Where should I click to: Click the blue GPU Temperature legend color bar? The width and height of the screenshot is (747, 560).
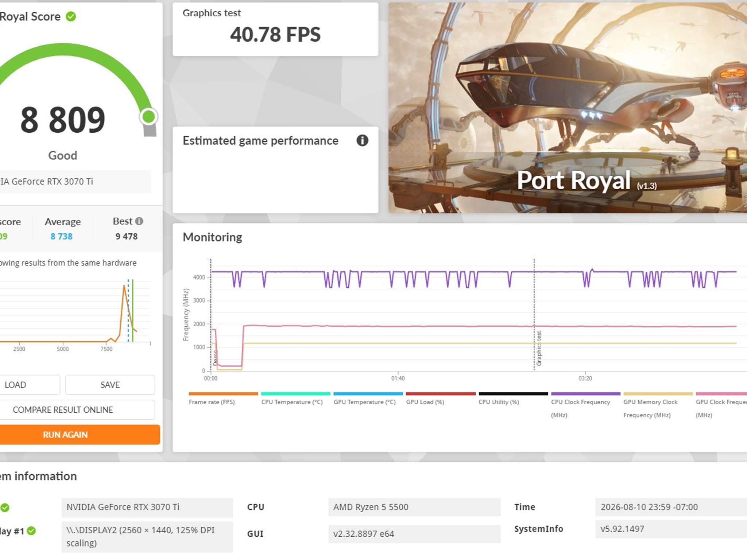click(x=368, y=394)
